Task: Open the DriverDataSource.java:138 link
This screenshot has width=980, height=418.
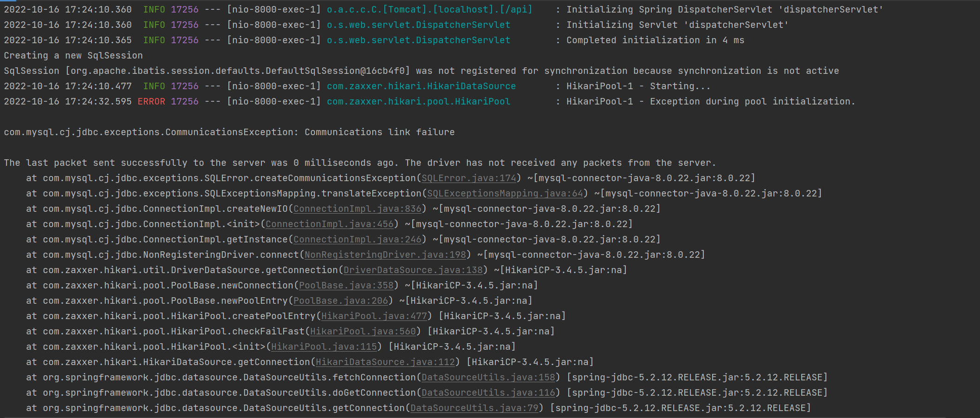Action: [x=413, y=270]
